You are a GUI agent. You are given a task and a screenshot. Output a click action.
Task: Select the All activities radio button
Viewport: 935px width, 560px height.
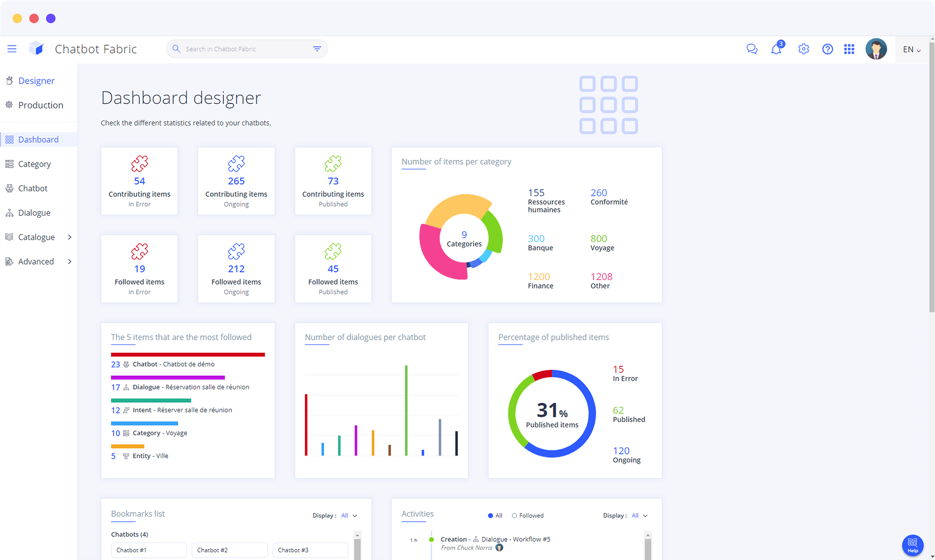[490, 516]
